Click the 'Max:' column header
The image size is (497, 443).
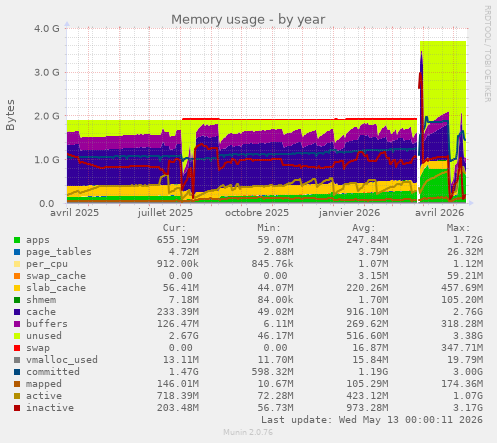(x=458, y=228)
